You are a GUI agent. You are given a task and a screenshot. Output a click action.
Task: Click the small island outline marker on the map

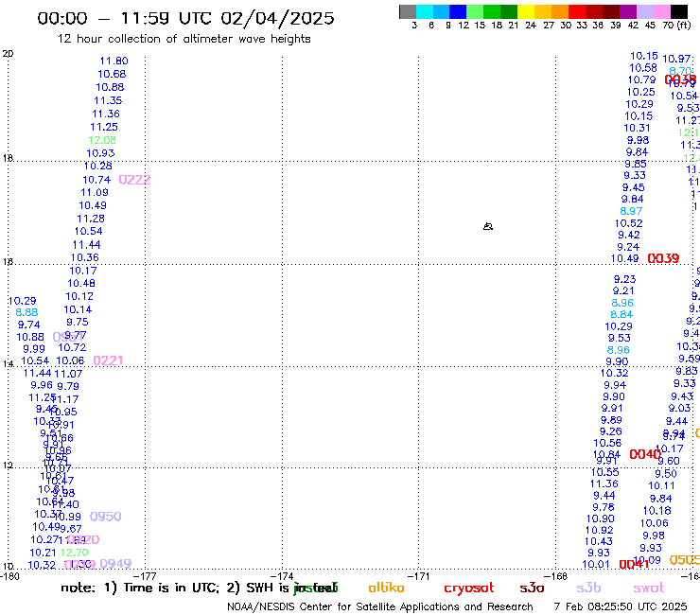click(488, 226)
